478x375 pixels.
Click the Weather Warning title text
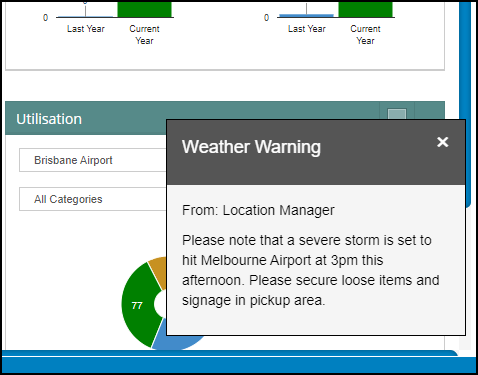[x=251, y=147]
